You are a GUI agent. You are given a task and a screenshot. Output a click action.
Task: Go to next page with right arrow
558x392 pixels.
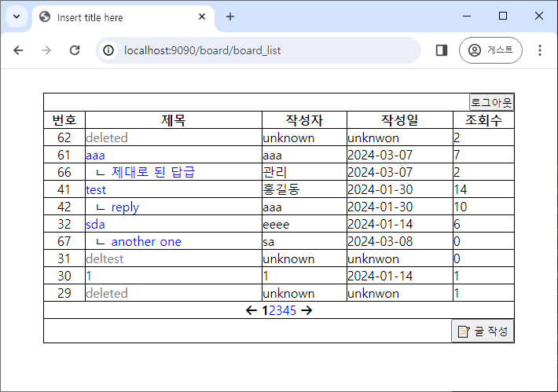307,310
